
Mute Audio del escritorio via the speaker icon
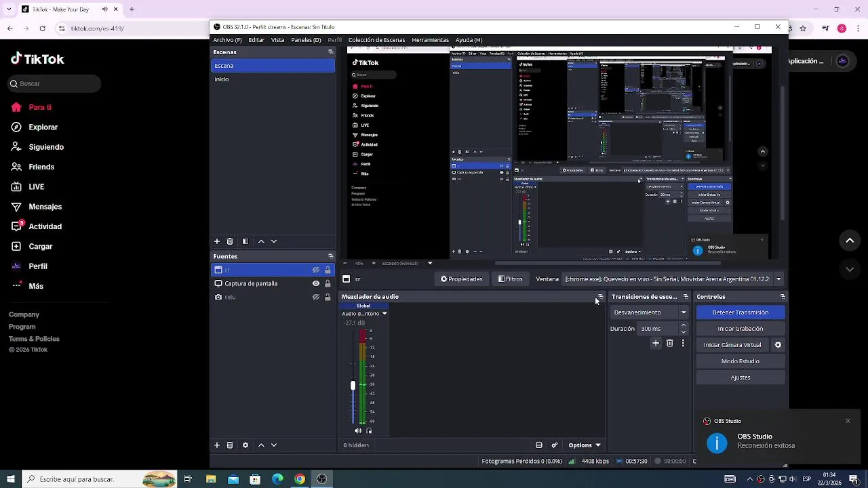pos(358,430)
